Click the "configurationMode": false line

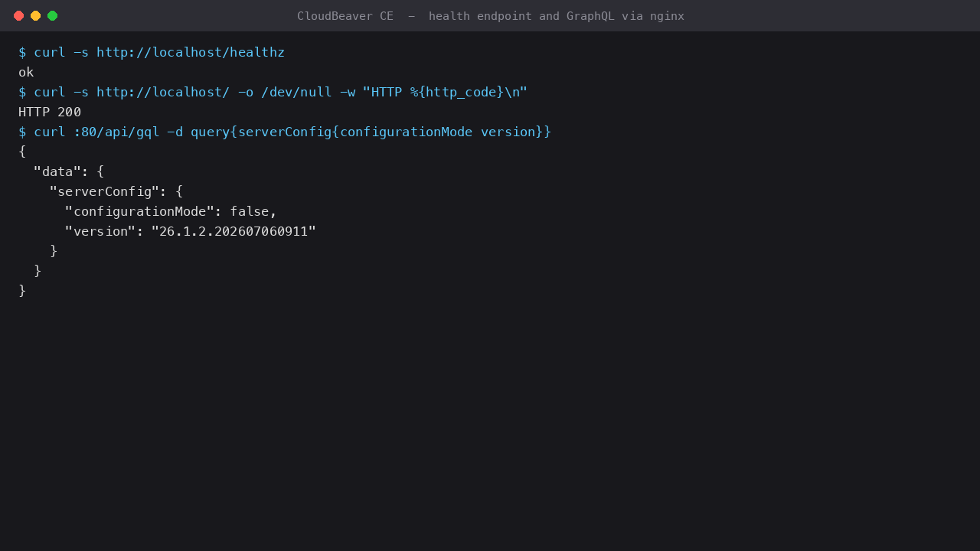pyautogui.click(x=171, y=211)
